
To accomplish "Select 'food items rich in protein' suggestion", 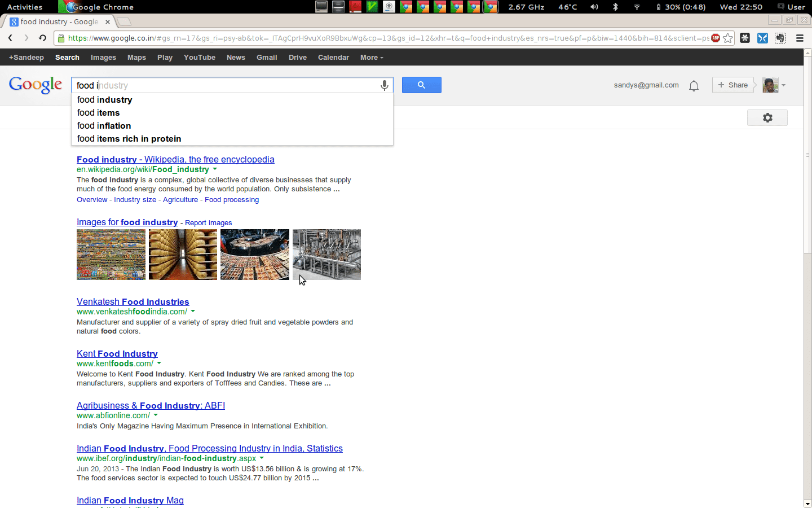I will point(232,139).
